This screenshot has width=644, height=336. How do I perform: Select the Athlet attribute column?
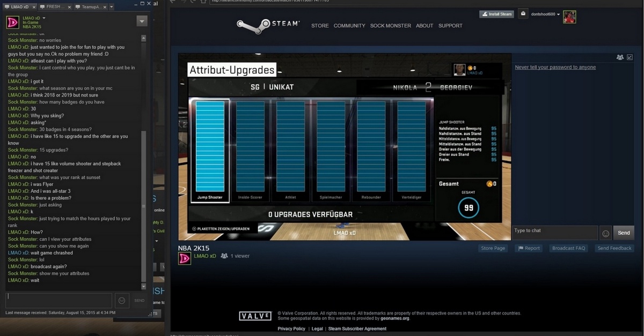290,150
